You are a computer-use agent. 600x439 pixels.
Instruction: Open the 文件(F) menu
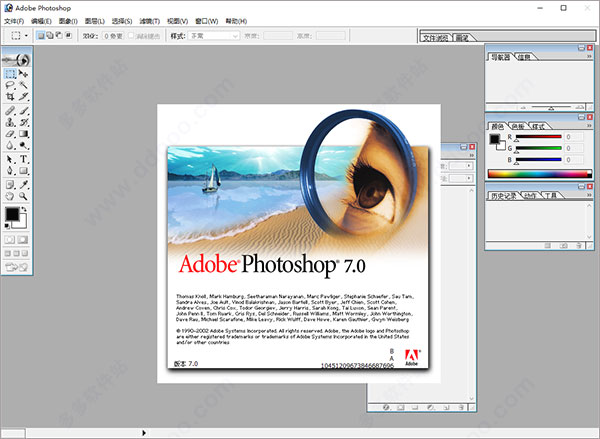click(14, 21)
